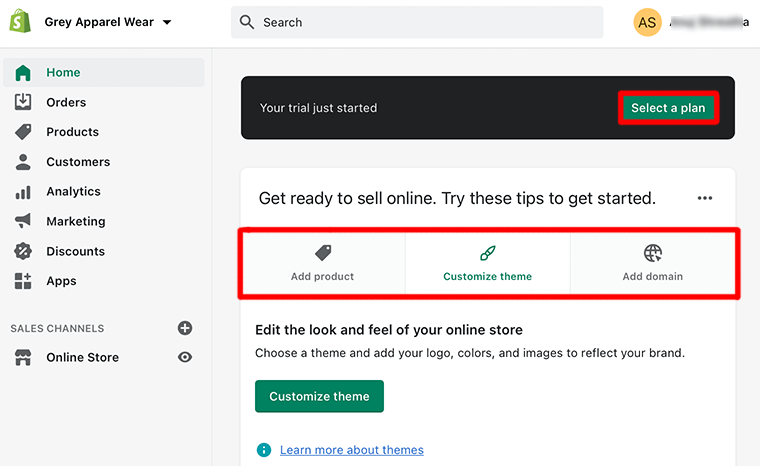Image resolution: width=760 pixels, height=466 pixels.
Task: Click the Select a plan button
Action: pos(668,108)
